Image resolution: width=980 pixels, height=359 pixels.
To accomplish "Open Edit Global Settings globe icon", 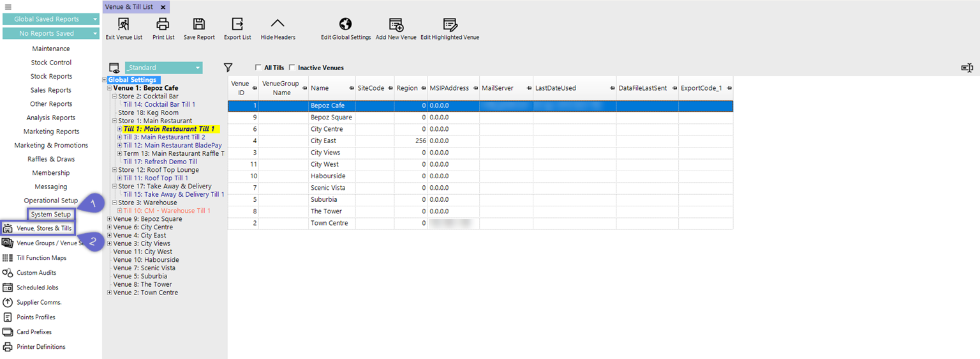I will pyautogui.click(x=346, y=24).
